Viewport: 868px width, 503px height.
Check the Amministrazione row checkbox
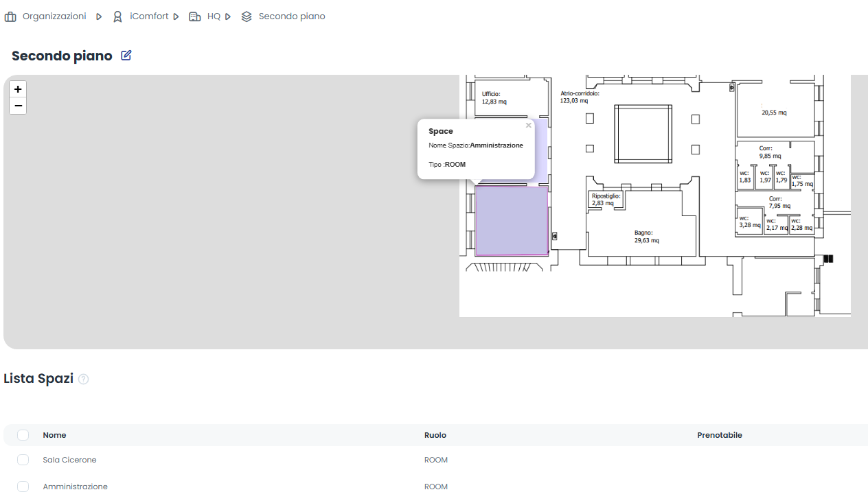tap(23, 486)
